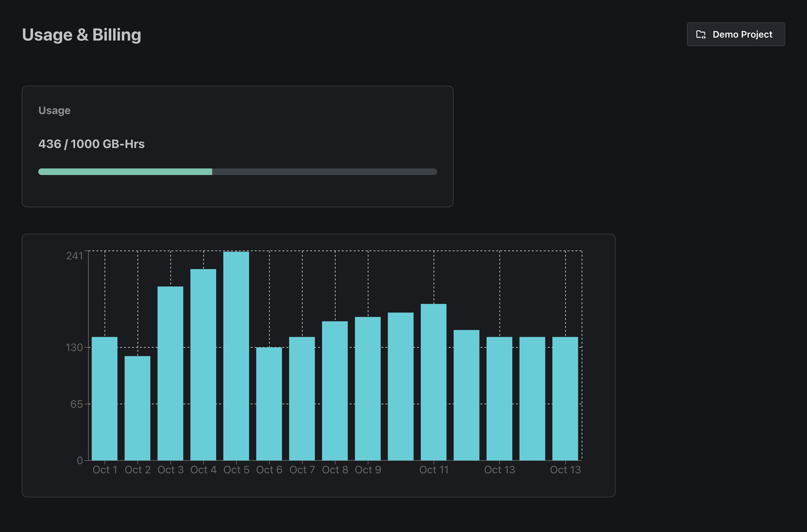The image size is (807, 532).
Task: Click the folder icon in Demo Project button
Action: [x=701, y=34]
